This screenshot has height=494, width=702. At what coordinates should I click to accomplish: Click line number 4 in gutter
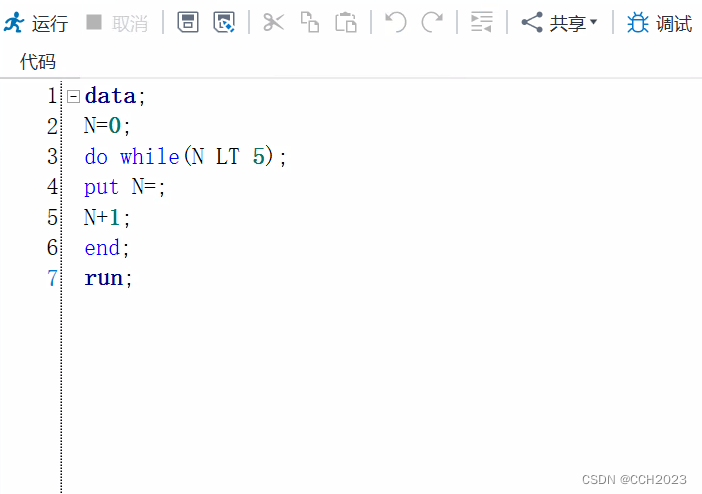point(52,187)
